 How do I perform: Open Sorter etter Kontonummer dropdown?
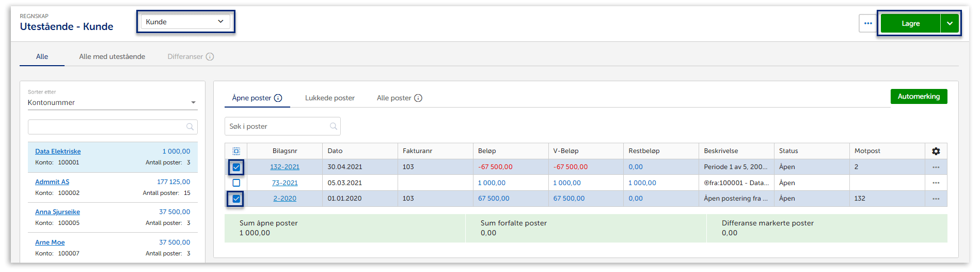pos(112,102)
